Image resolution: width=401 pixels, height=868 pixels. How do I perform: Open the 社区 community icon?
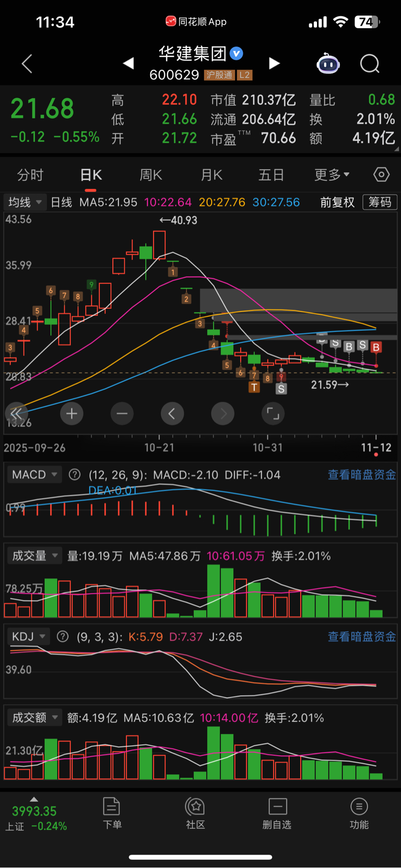click(x=195, y=813)
